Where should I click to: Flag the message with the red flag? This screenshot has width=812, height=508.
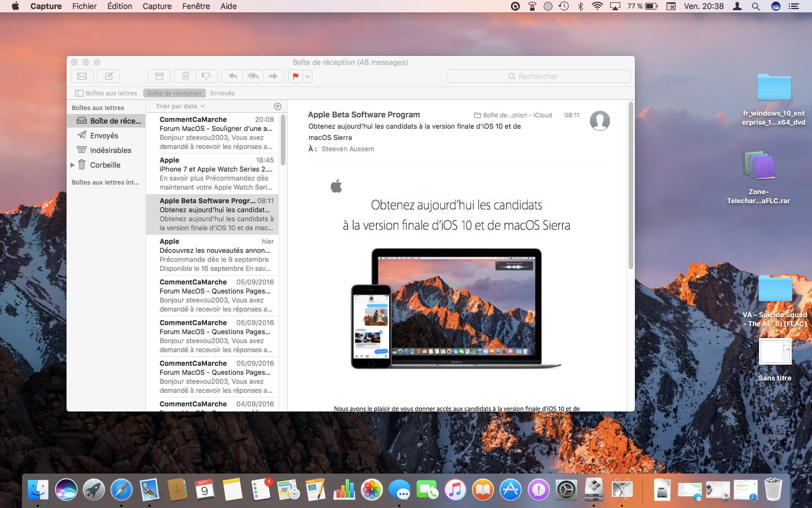[295, 76]
